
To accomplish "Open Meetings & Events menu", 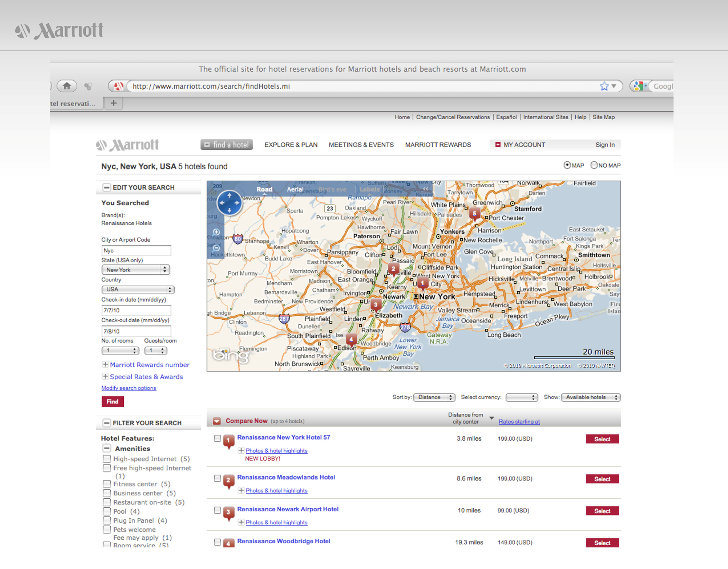I will tap(361, 145).
